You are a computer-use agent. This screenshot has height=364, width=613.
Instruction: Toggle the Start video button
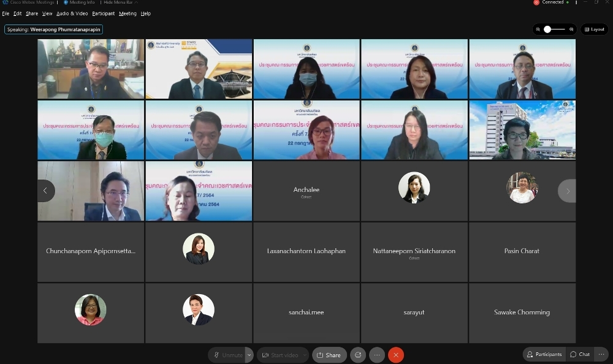coord(280,355)
